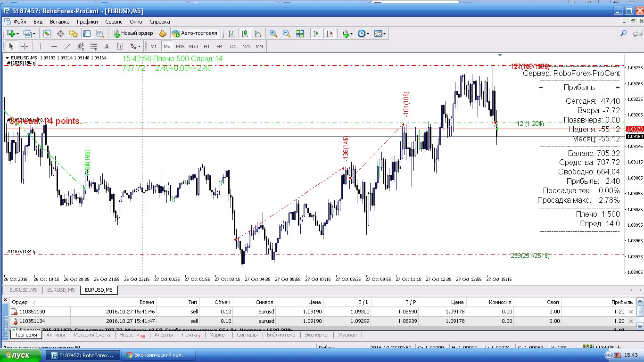
Task: Click the tile windows icon
Action: coord(300,33)
